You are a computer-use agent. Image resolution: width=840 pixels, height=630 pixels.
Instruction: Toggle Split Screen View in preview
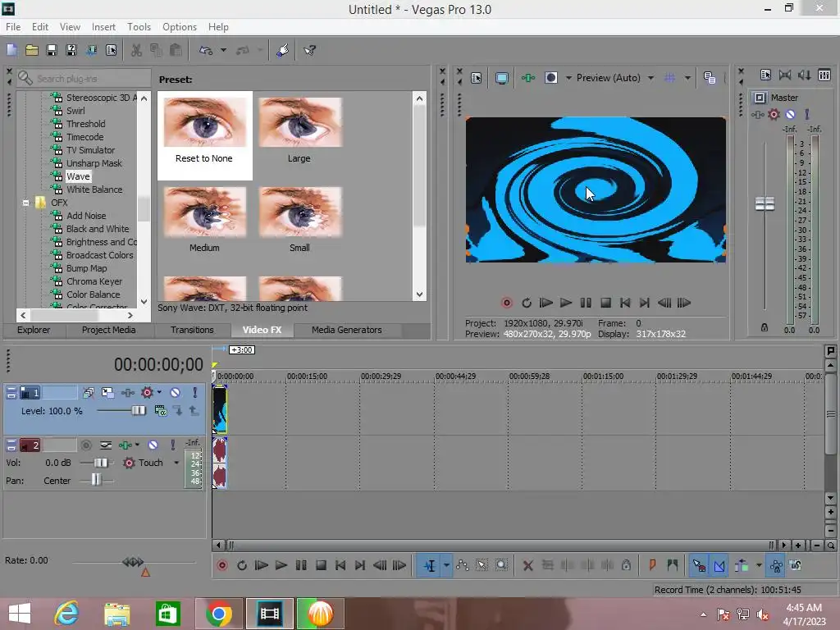550,78
